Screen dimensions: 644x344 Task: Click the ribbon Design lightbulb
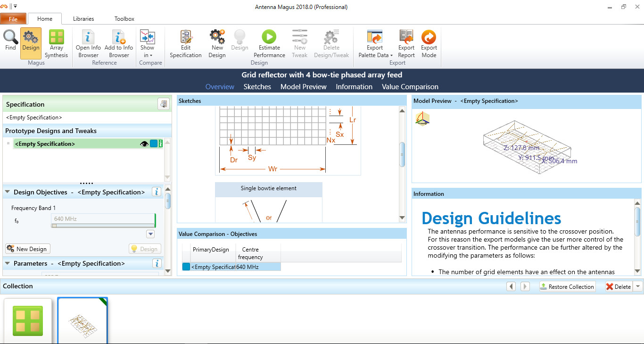239,40
